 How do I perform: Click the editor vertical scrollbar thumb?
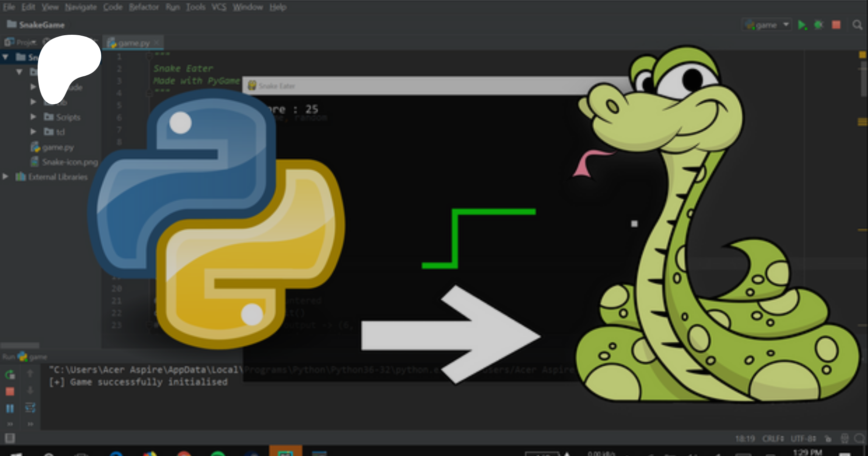pyautogui.click(x=863, y=80)
